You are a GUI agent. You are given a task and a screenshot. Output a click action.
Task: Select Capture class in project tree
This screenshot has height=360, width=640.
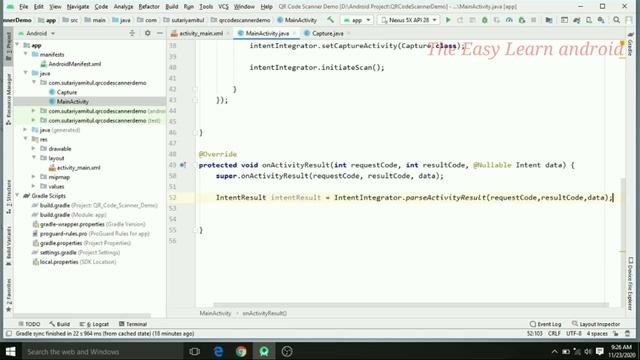point(67,92)
